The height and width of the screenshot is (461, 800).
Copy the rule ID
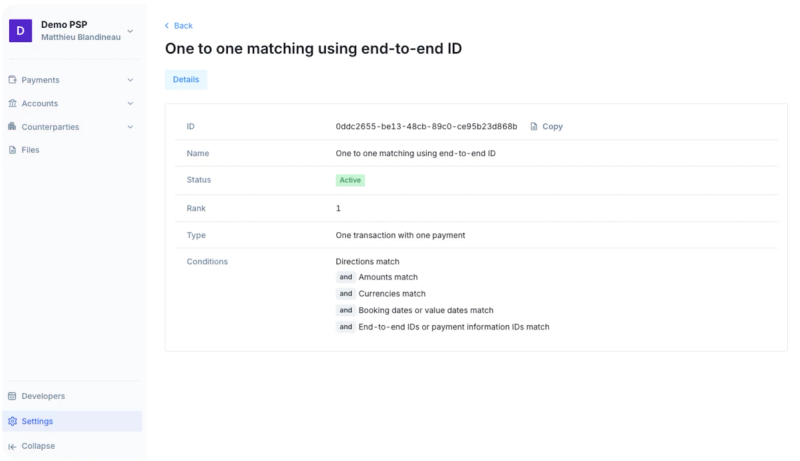click(546, 126)
